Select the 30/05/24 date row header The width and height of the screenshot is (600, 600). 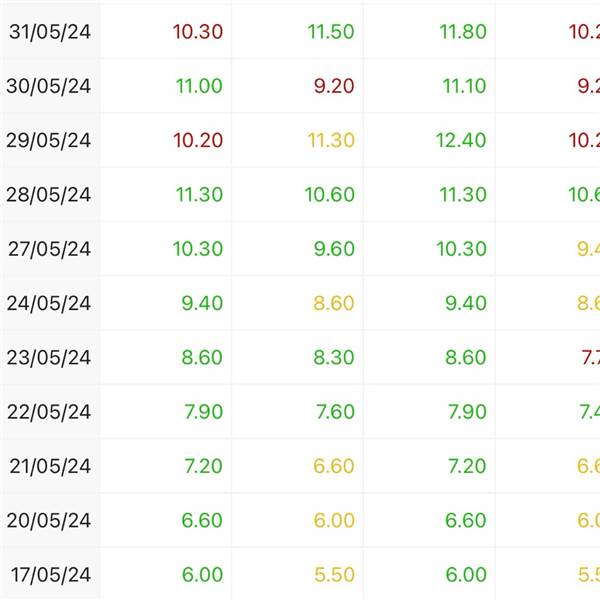[50, 86]
